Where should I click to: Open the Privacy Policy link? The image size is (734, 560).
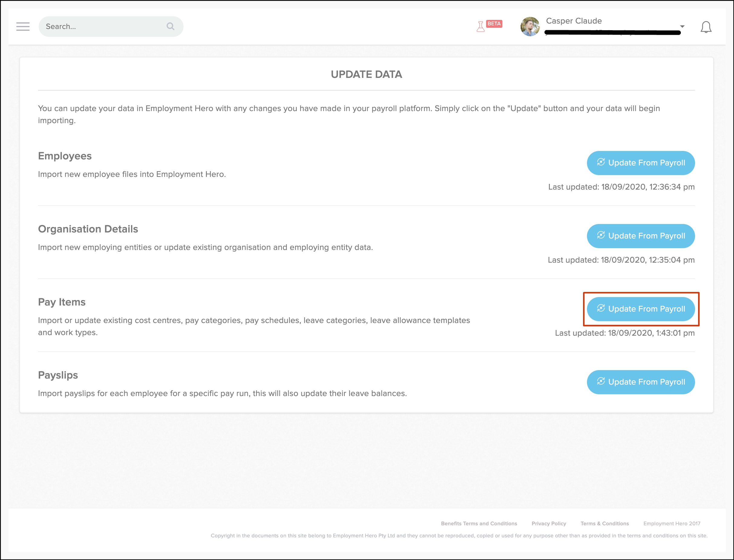click(549, 523)
